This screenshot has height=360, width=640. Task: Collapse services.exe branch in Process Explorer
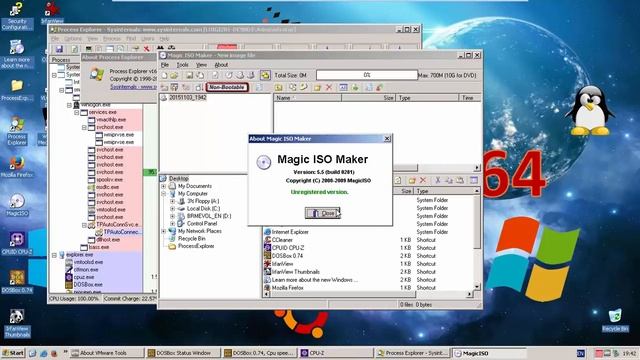click(x=77, y=112)
